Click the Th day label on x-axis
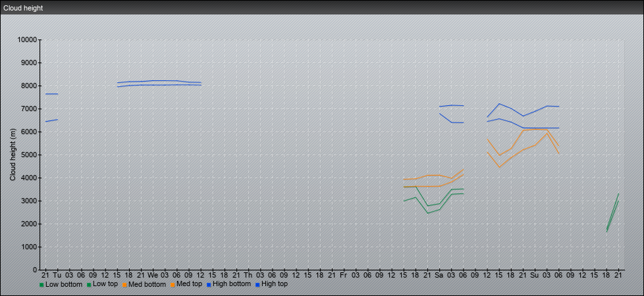Screen dimensions: 644x296 tap(248, 276)
